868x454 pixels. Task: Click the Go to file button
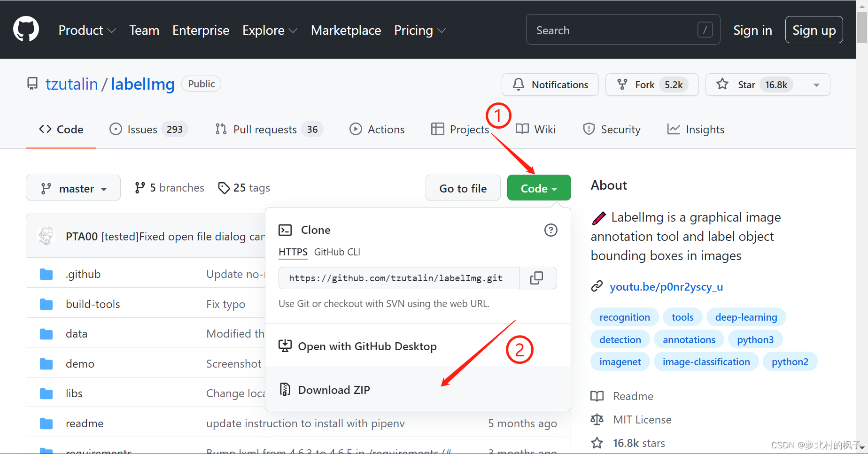click(x=463, y=188)
